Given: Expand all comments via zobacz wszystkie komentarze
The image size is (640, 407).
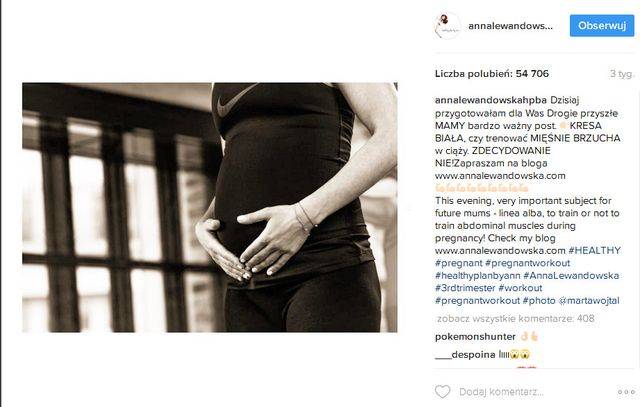Looking at the screenshot, I should click(x=516, y=318).
